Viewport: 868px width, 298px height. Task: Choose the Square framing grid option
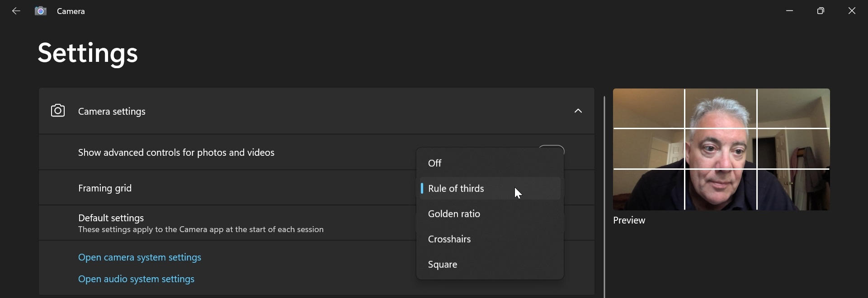point(443,265)
